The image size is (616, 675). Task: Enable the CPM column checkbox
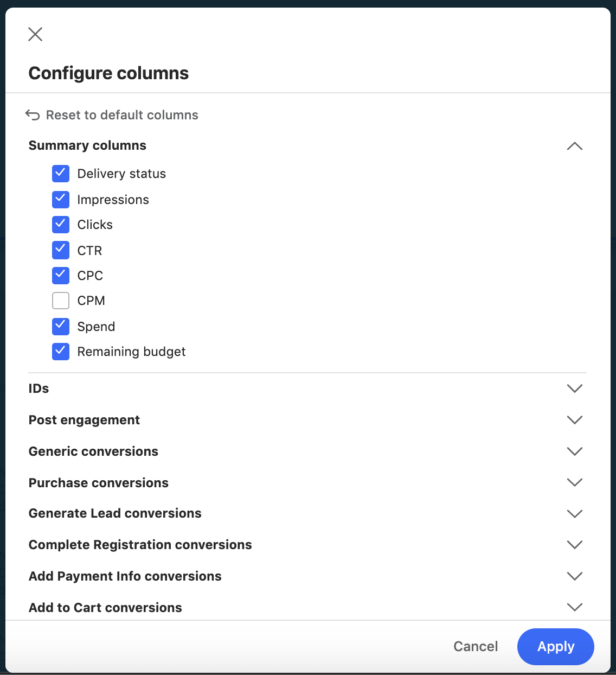tap(61, 301)
